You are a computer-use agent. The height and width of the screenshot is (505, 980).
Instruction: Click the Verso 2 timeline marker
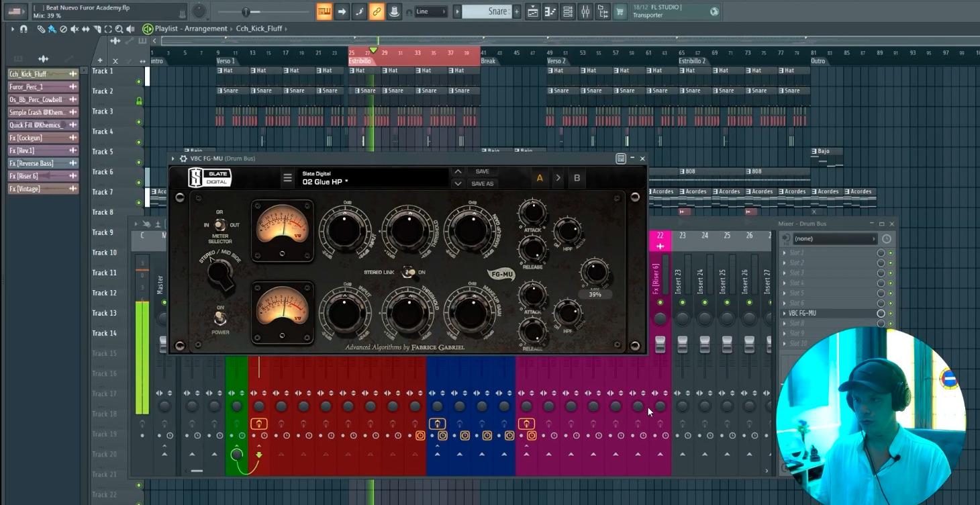pyautogui.click(x=556, y=61)
